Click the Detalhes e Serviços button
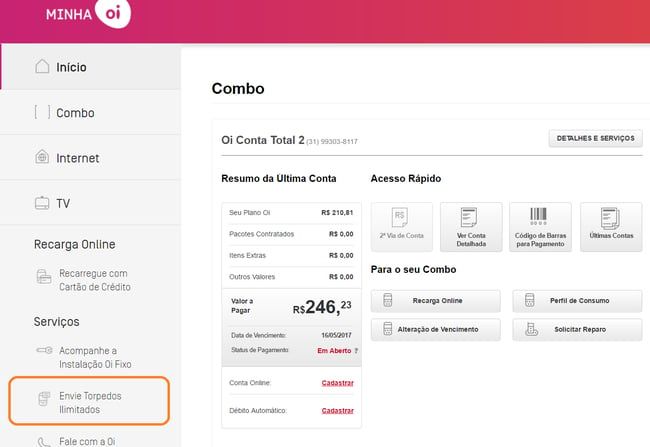Viewport: 650px width, 447px height. [595, 138]
